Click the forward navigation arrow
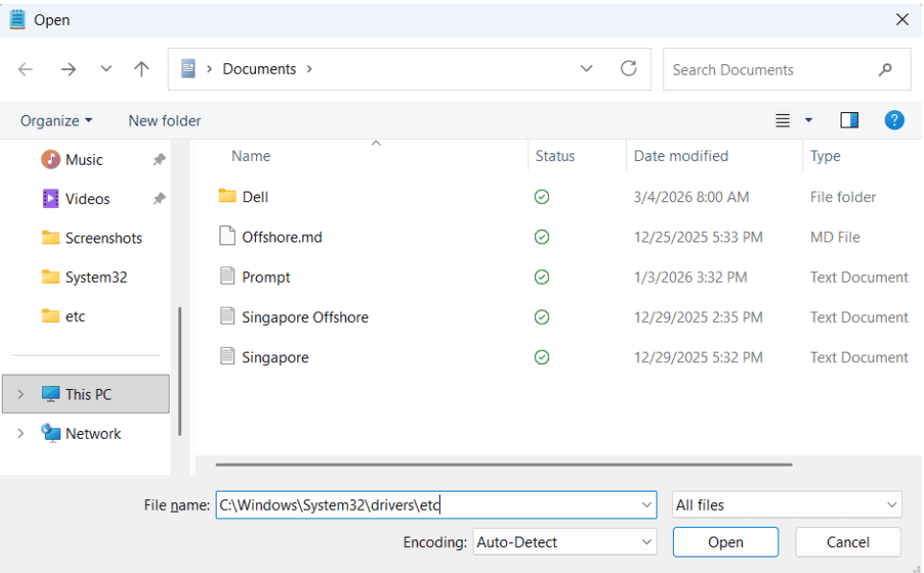The image size is (924, 573). pos(68,70)
